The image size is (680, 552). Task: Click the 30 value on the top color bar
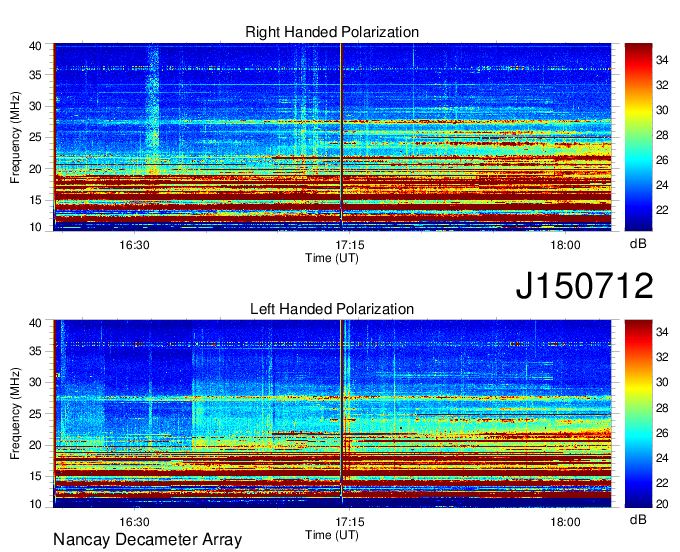pyautogui.click(x=662, y=110)
